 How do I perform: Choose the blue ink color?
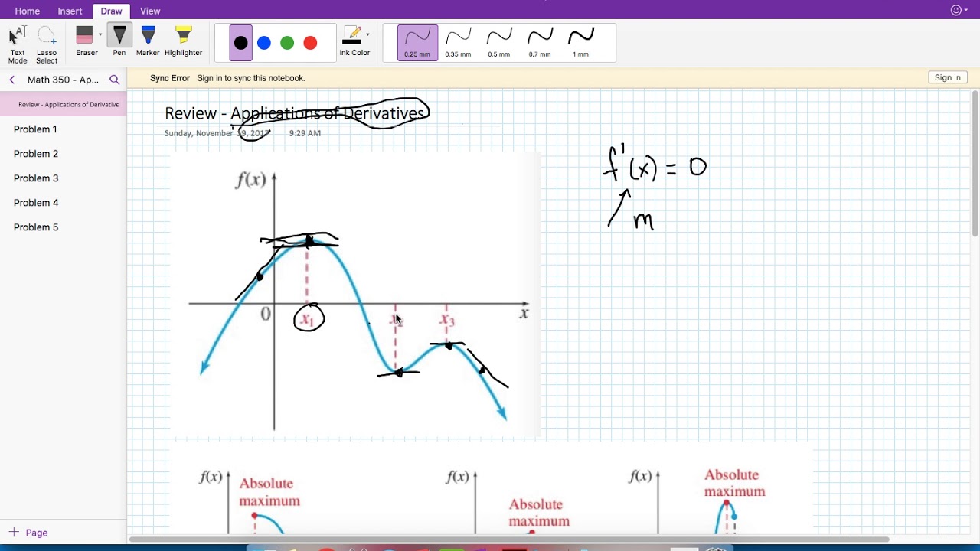tap(264, 43)
